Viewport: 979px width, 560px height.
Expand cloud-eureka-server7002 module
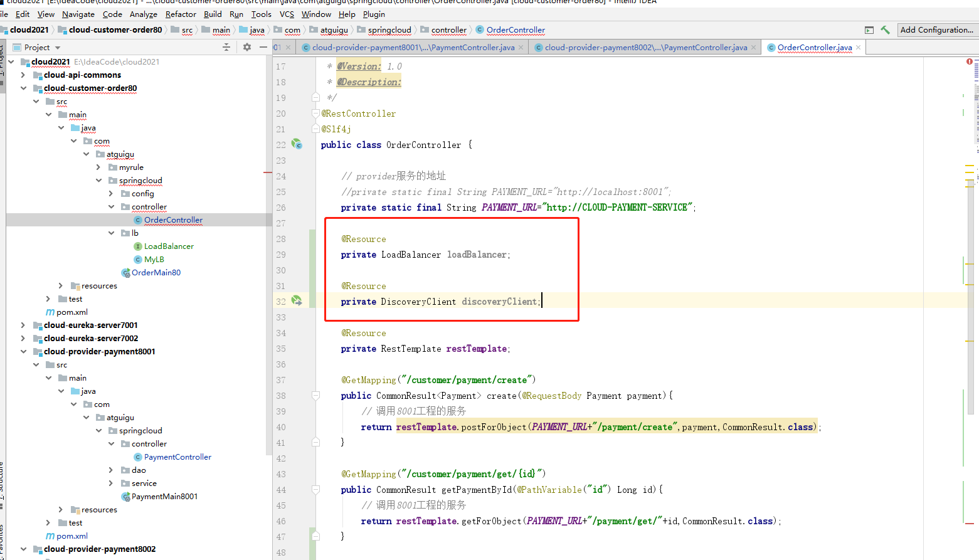[x=23, y=339]
